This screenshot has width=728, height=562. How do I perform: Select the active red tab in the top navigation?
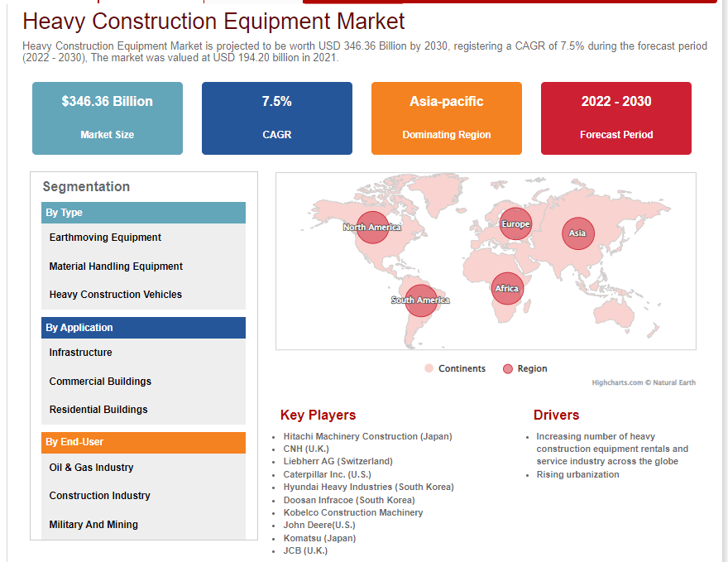pyautogui.click(x=352, y=2)
